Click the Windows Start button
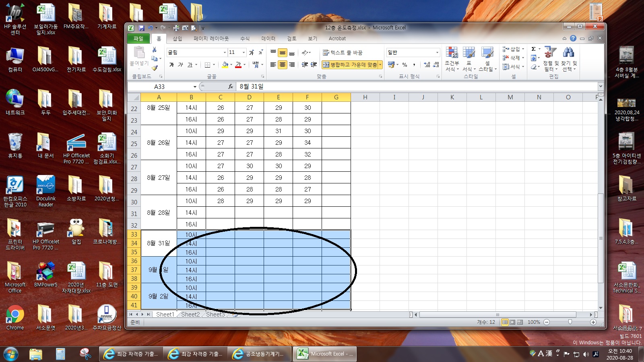This screenshot has height=362, width=644. tap(11, 354)
